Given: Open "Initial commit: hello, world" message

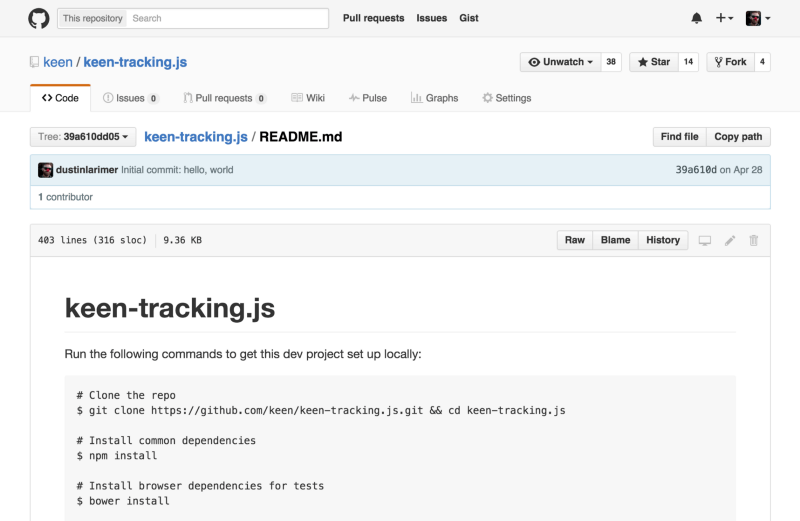Looking at the screenshot, I should [x=177, y=170].
